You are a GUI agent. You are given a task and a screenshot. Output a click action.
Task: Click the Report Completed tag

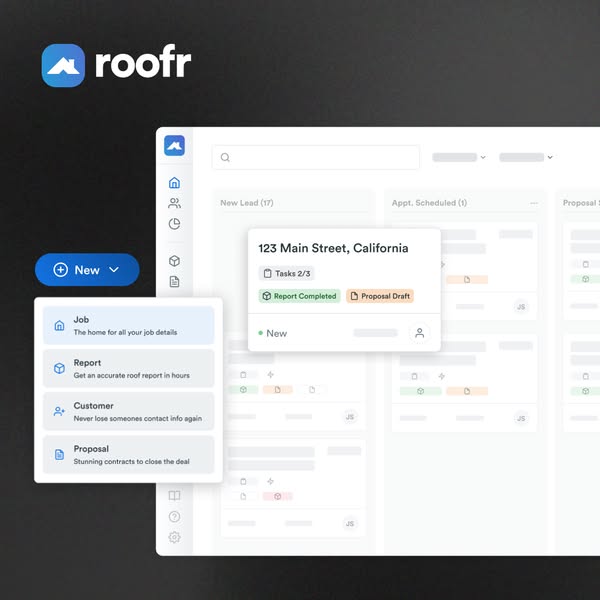(300, 296)
